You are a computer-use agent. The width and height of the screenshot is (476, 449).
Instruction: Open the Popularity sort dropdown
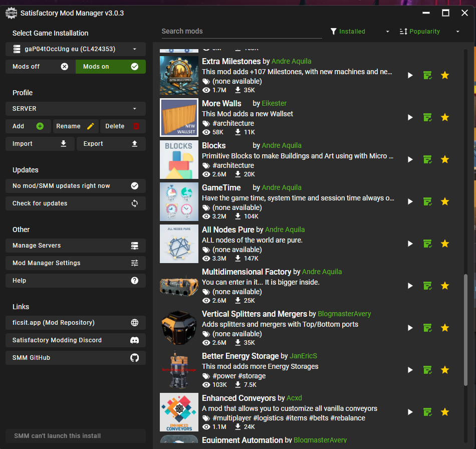coord(429,31)
